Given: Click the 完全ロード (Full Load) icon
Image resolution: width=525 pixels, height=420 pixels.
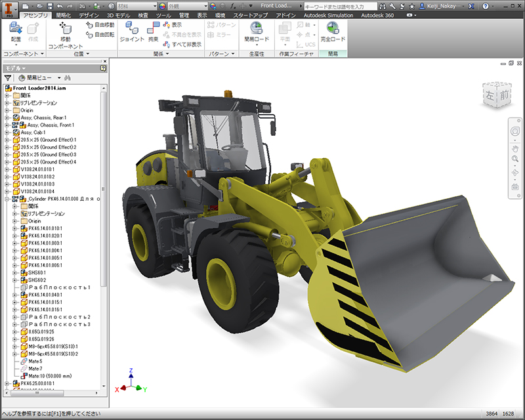Looking at the screenshot, I should (x=333, y=30).
